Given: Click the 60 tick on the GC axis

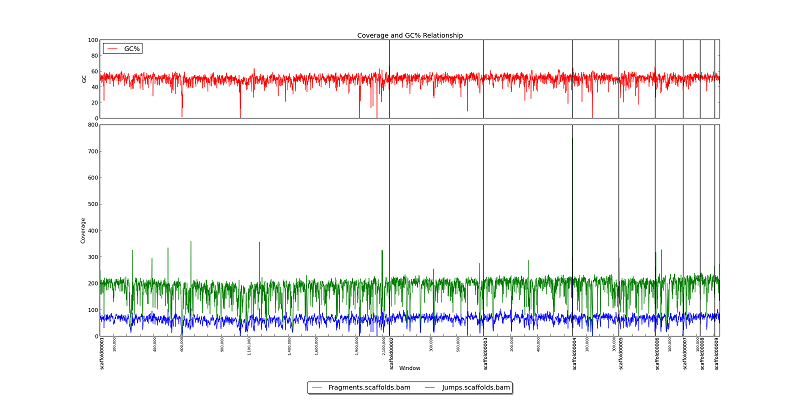Looking at the screenshot, I should [x=94, y=72].
